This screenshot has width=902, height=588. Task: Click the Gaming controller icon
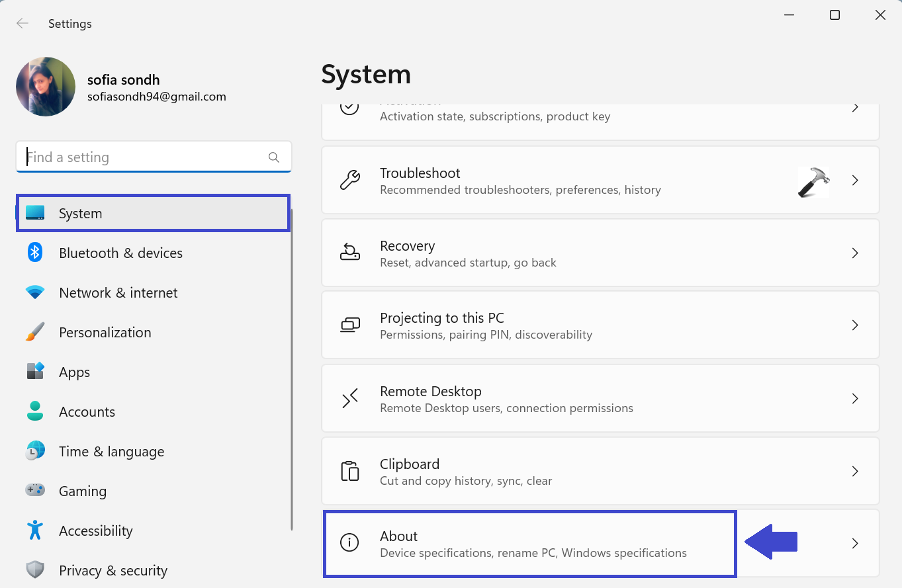coord(35,491)
